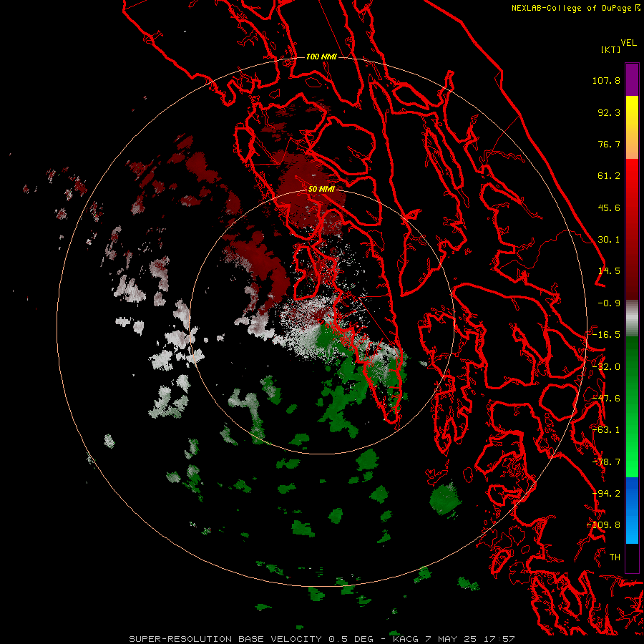Click the 50 NMI range ring label
The image size is (644, 644).
(x=321, y=190)
